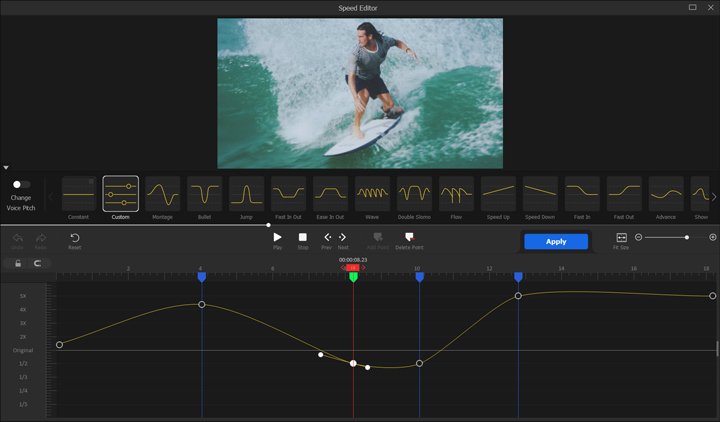Jump to previous speed point

(326, 238)
